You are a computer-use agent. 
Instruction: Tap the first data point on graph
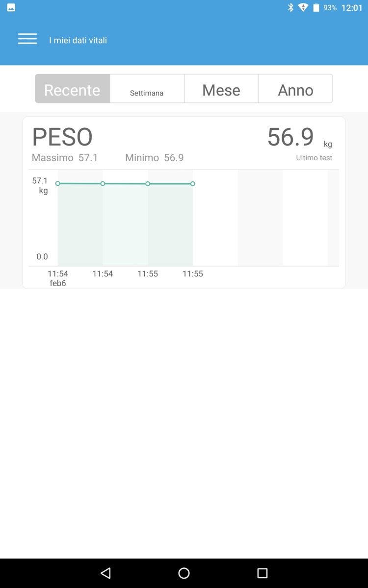58,183
